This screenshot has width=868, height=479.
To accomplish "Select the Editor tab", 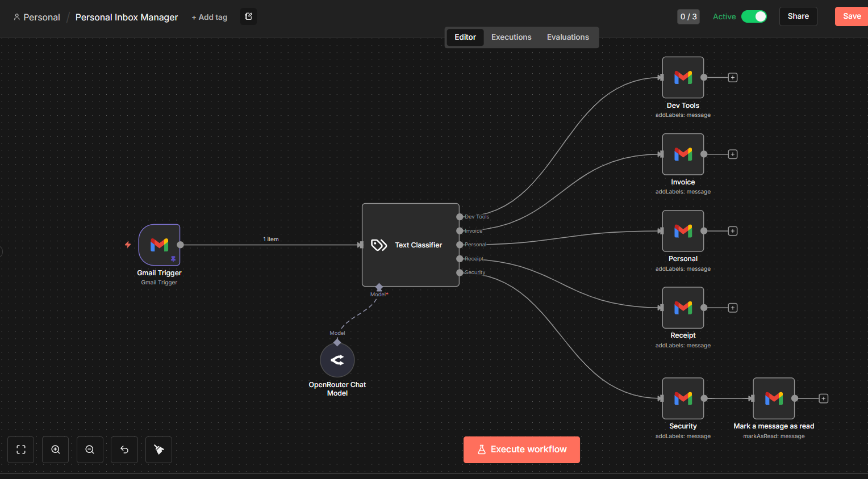I will click(465, 37).
